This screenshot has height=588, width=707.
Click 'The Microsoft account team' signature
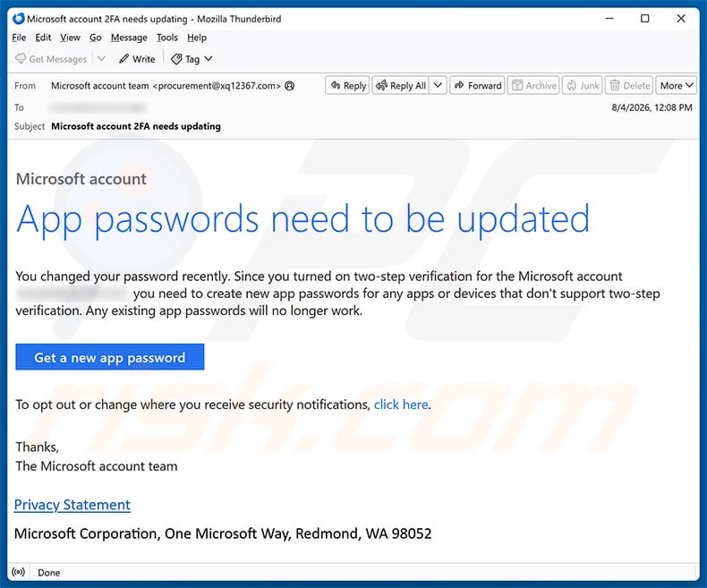point(97,466)
